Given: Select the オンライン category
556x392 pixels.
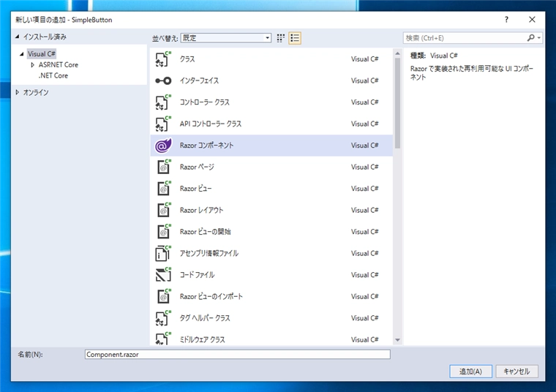Looking at the screenshot, I should 36,92.
